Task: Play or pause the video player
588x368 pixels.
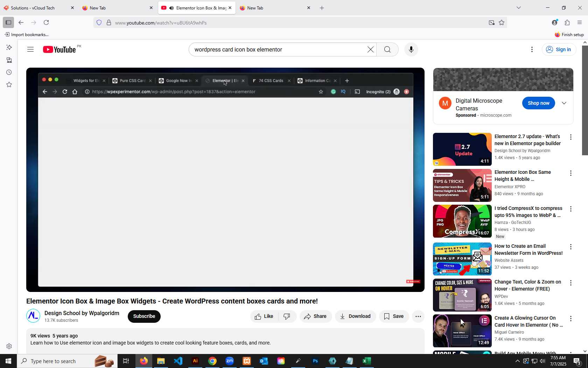Action: (x=225, y=180)
